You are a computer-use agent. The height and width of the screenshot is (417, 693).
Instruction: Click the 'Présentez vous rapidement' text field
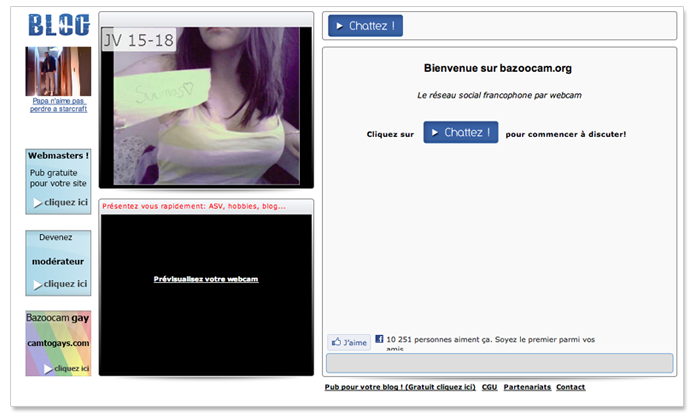pyautogui.click(x=206, y=207)
